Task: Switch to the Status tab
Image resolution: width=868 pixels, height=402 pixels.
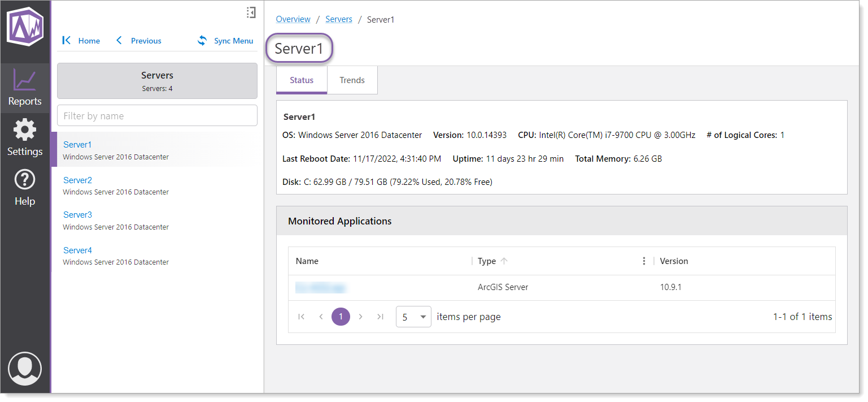Action: (x=301, y=80)
